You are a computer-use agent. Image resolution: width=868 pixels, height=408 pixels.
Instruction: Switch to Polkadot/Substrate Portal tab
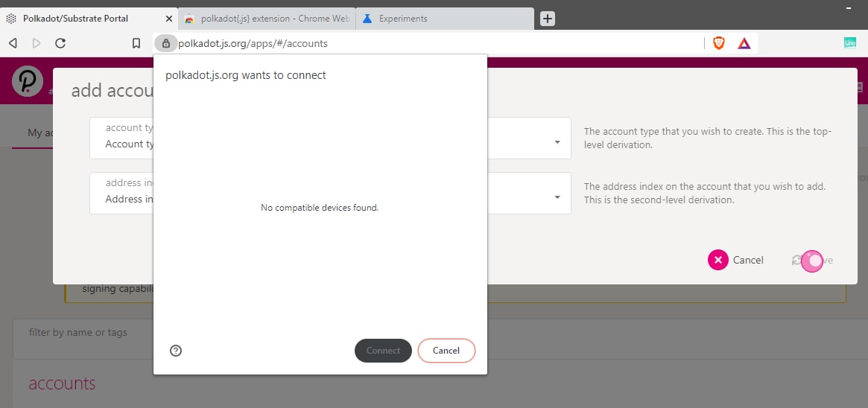(89, 19)
